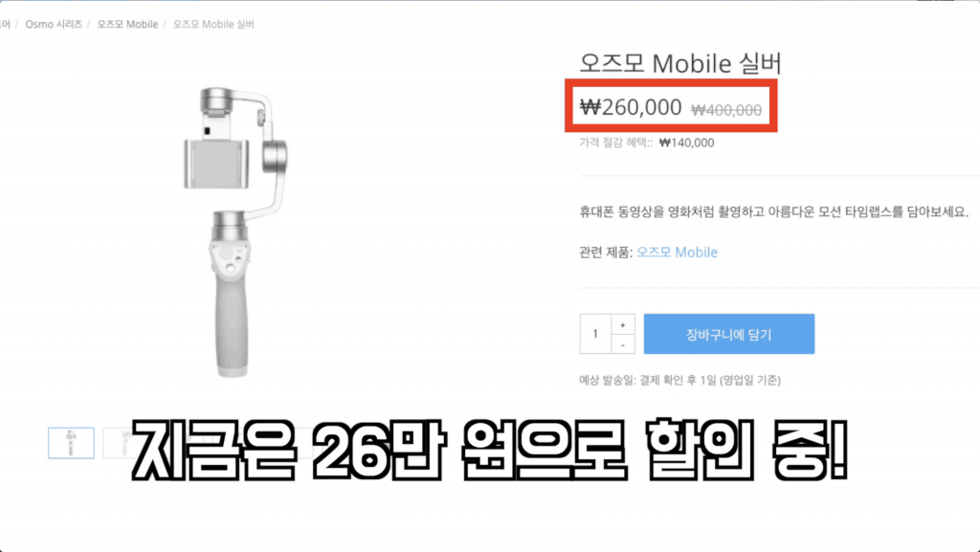980x552 pixels.
Task: Click the quantity input field
Action: coord(595,334)
